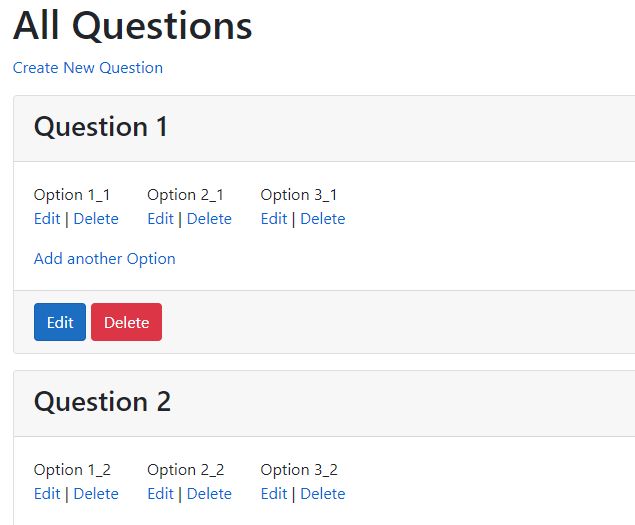Click the Option 3_2 label text
The image size is (635, 525).
(x=299, y=470)
